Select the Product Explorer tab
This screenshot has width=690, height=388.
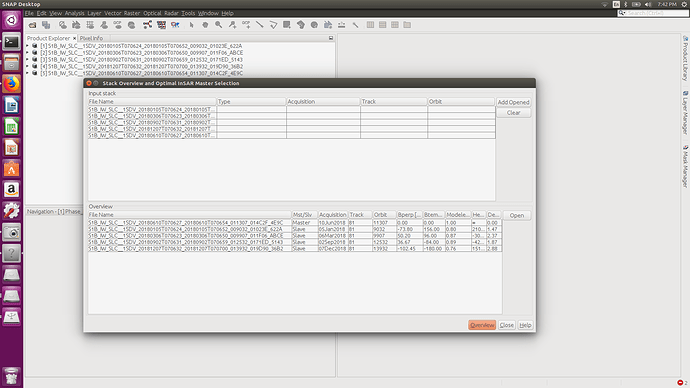pos(48,38)
